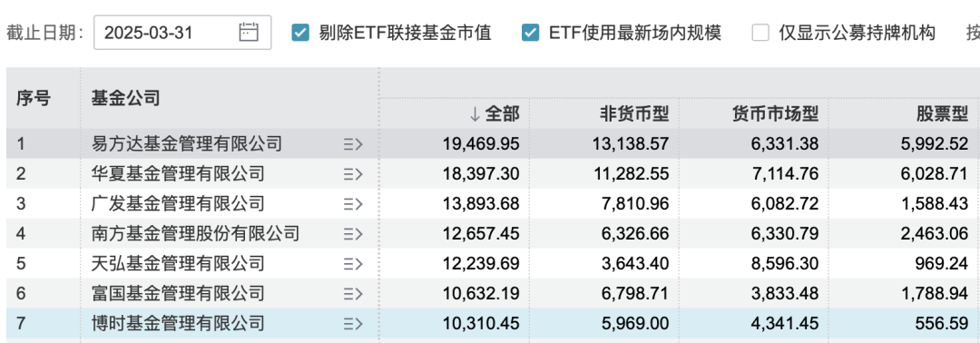The width and height of the screenshot is (980, 343).
Task: Uncheck 剔除ETF联接基金市值 checkbox
Action: pos(300,33)
